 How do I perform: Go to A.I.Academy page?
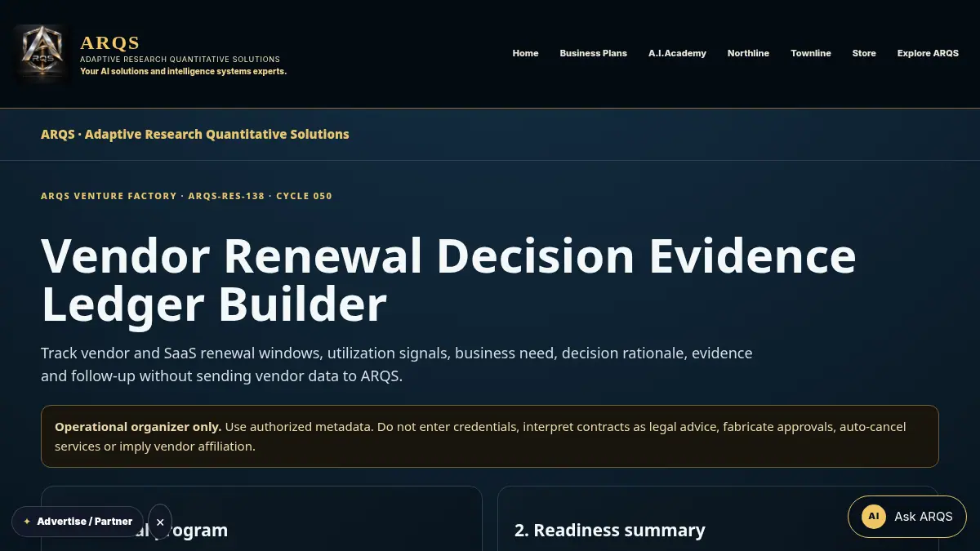pyautogui.click(x=677, y=53)
